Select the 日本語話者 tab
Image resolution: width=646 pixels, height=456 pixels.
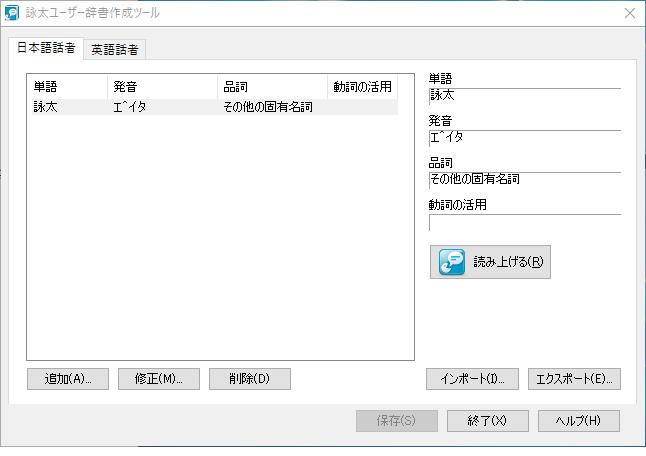tap(45, 48)
